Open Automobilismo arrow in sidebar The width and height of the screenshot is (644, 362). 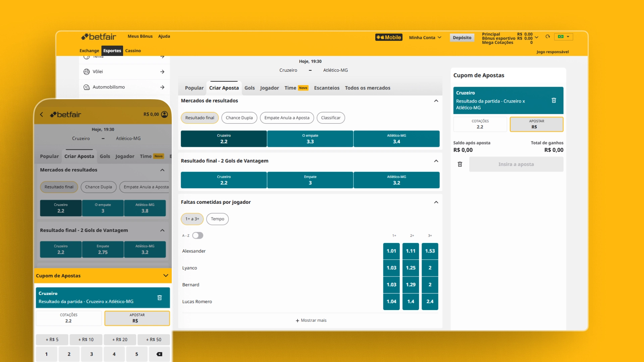pyautogui.click(x=162, y=87)
